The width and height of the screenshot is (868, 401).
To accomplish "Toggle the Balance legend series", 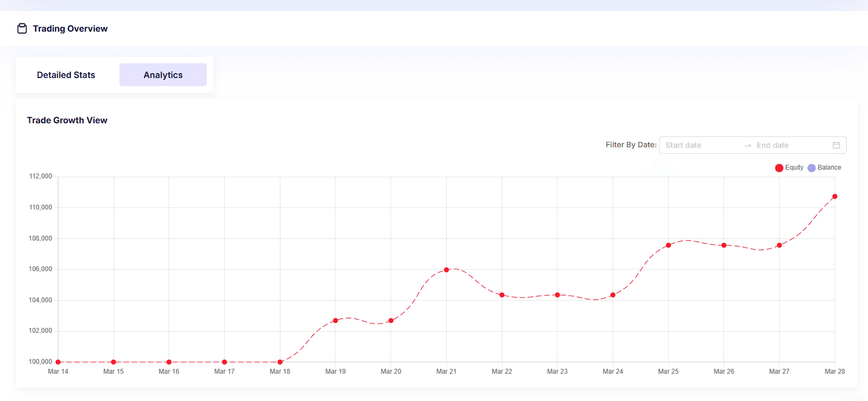I will tap(824, 167).
